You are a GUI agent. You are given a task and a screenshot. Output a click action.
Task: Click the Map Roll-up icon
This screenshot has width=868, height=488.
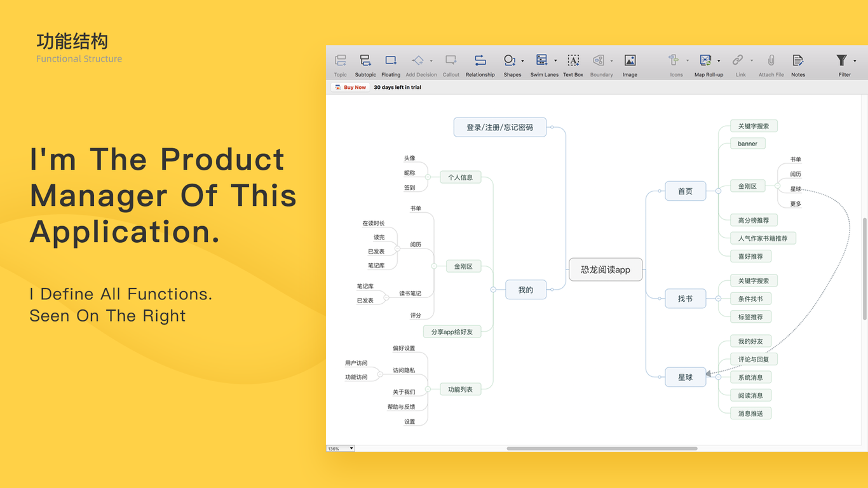coord(705,60)
